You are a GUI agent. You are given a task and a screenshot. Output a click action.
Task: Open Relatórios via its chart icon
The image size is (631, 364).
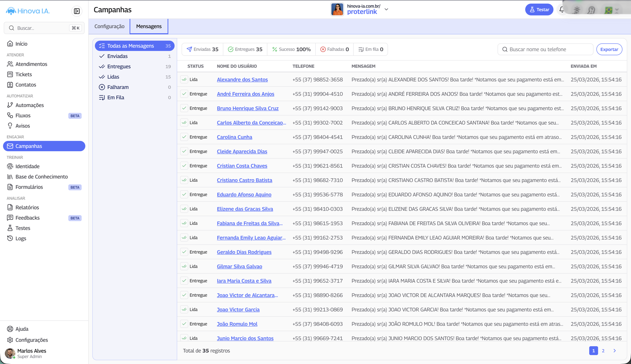pos(10,207)
